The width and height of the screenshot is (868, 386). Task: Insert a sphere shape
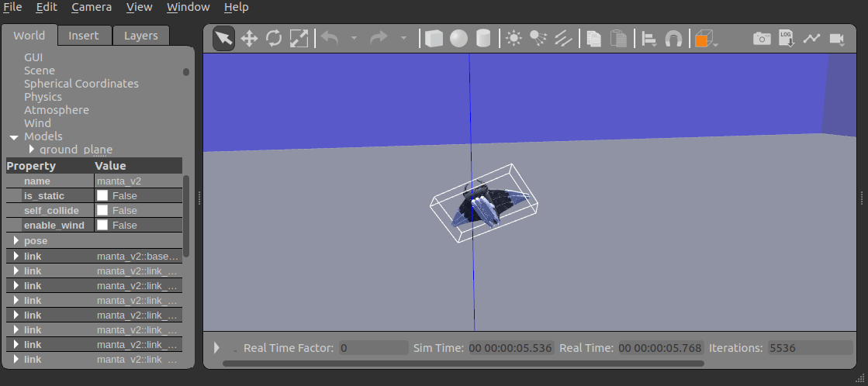[458, 39]
